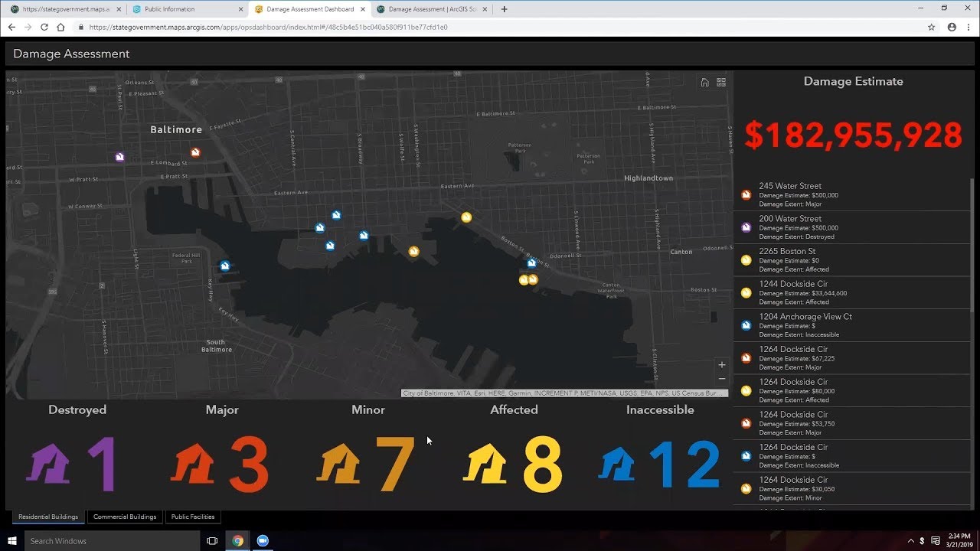This screenshot has height=551, width=980.
Task: Zoom out with the map minus button
Action: [721, 379]
